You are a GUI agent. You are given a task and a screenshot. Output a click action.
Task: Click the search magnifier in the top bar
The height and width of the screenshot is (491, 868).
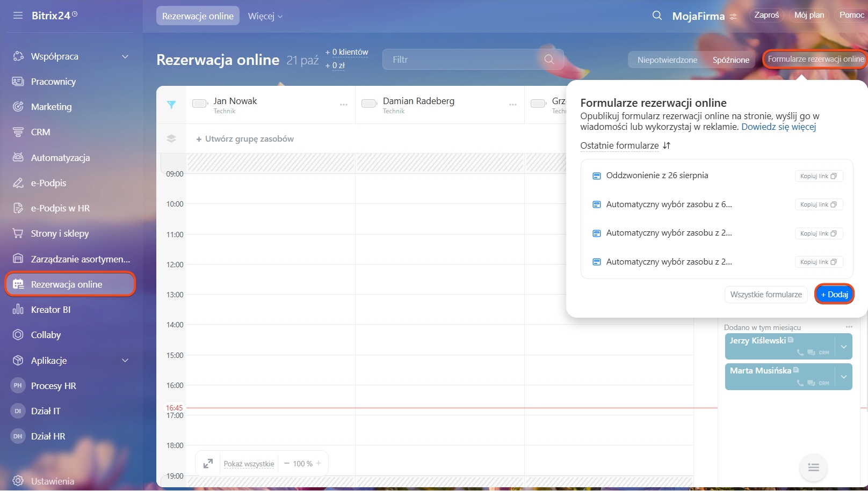[657, 16]
